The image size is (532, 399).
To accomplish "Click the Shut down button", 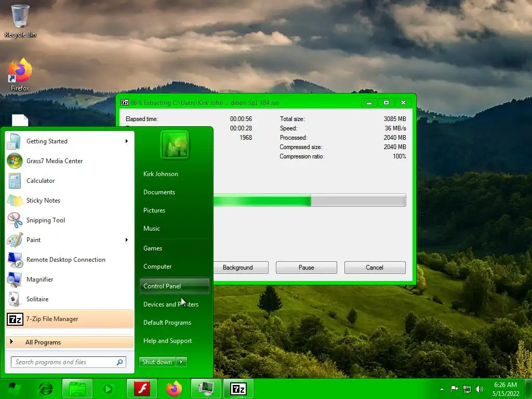I will (157, 362).
